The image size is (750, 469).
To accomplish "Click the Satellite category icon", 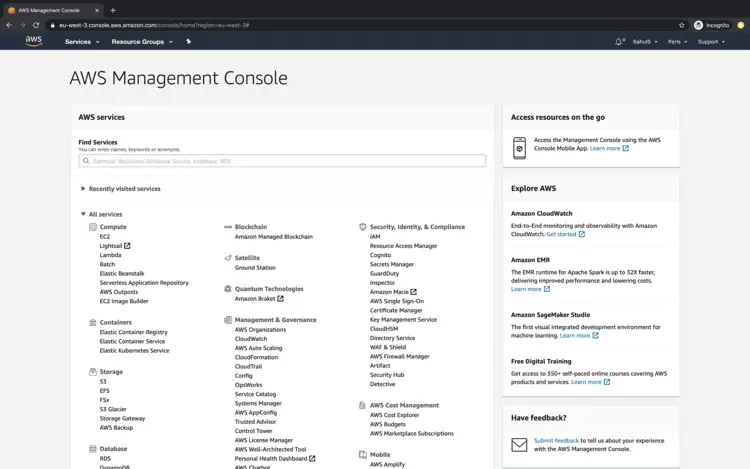I will pyautogui.click(x=228, y=258).
